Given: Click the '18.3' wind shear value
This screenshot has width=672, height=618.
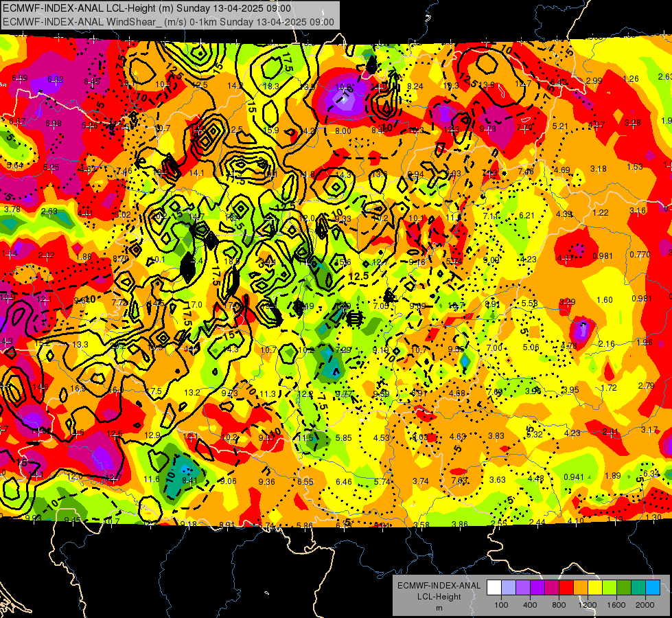Looking at the screenshot, I should [271, 87].
